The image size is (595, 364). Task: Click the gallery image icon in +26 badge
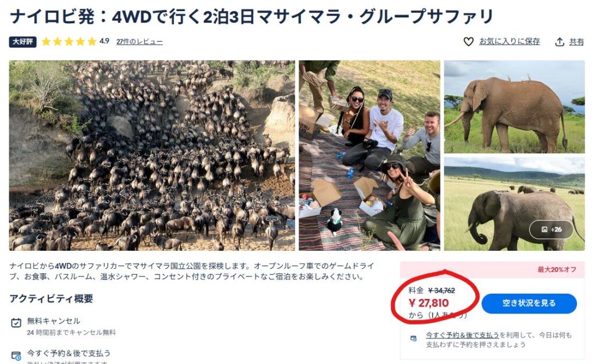point(544,229)
